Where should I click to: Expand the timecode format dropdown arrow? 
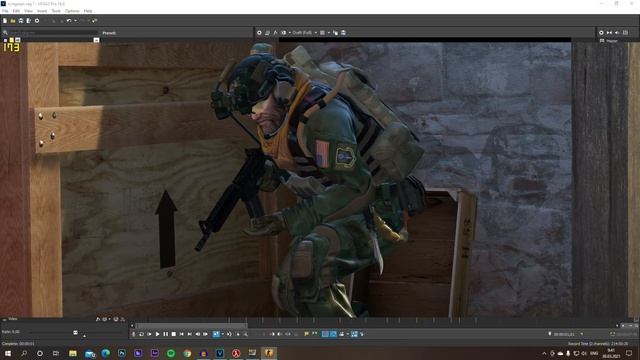click(582, 334)
